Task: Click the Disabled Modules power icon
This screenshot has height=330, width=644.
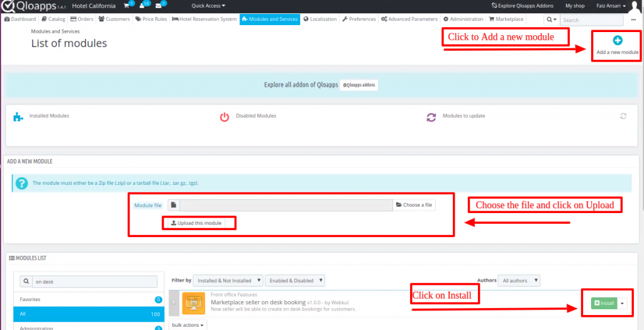Action: (x=225, y=117)
